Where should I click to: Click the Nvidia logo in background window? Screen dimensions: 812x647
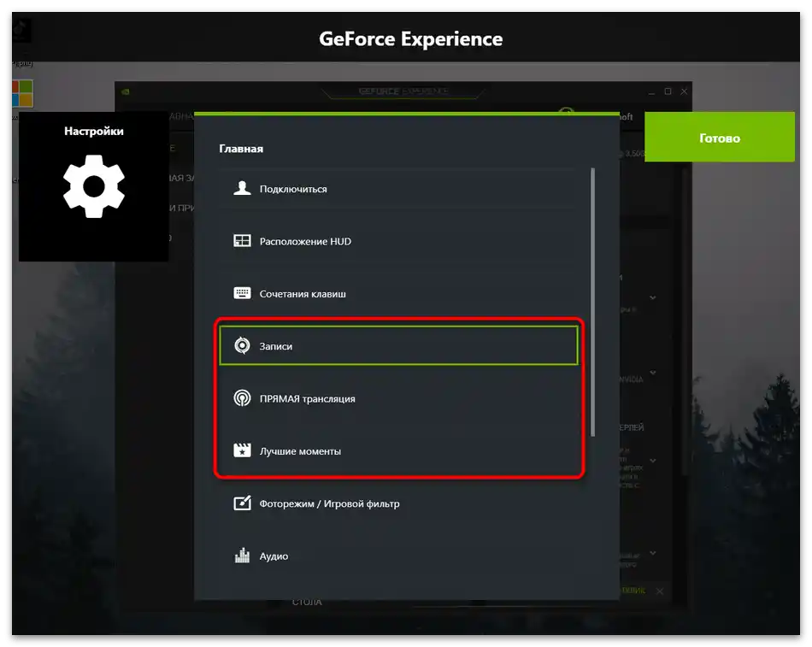(126, 92)
